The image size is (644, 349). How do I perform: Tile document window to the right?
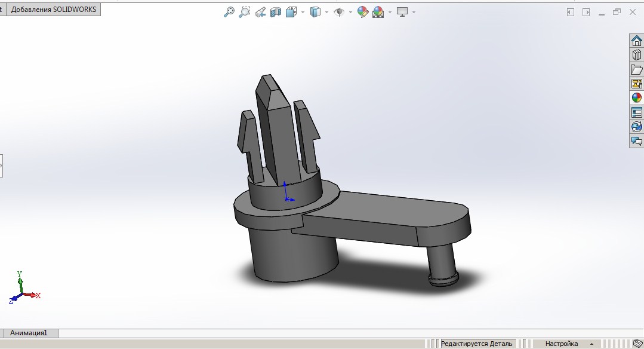(586, 13)
